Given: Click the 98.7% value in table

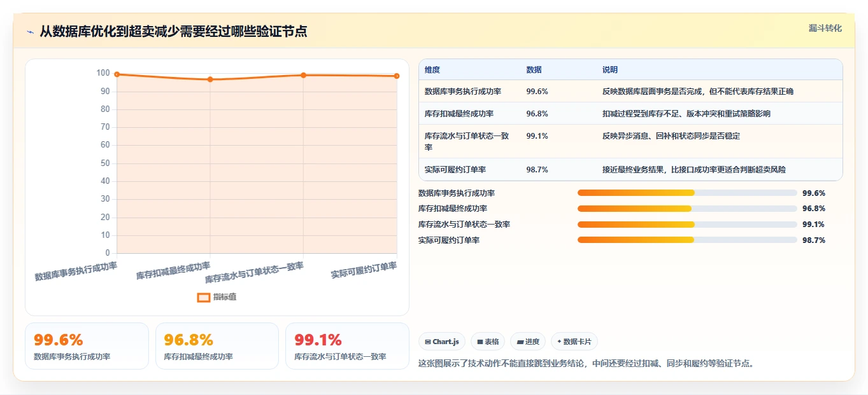Looking at the screenshot, I should click(x=537, y=170).
